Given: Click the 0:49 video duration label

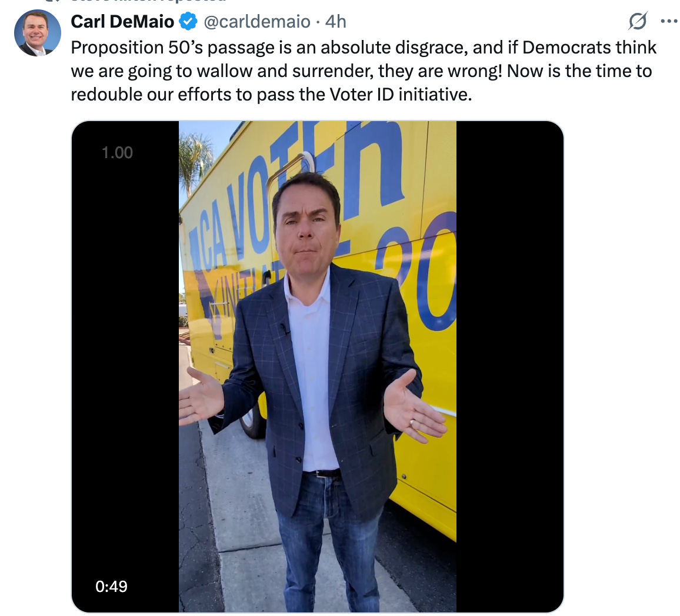Looking at the screenshot, I should (x=111, y=586).
